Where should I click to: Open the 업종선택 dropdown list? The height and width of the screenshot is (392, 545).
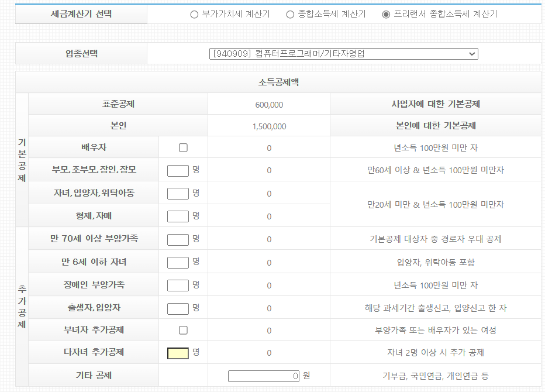343,54
